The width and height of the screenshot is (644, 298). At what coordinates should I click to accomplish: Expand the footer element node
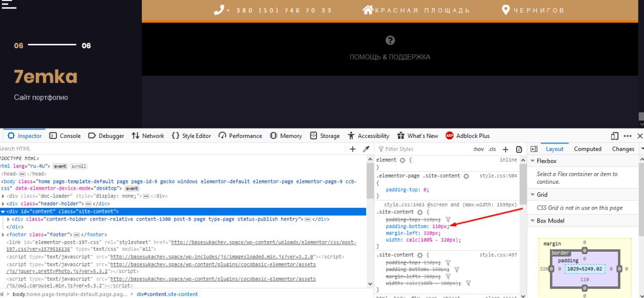pyautogui.click(x=4, y=235)
